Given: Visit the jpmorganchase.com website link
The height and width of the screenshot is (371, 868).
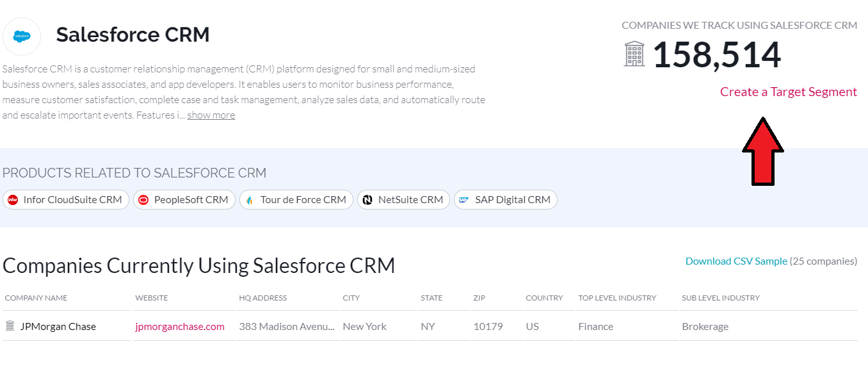Looking at the screenshot, I should click(x=180, y=326).
